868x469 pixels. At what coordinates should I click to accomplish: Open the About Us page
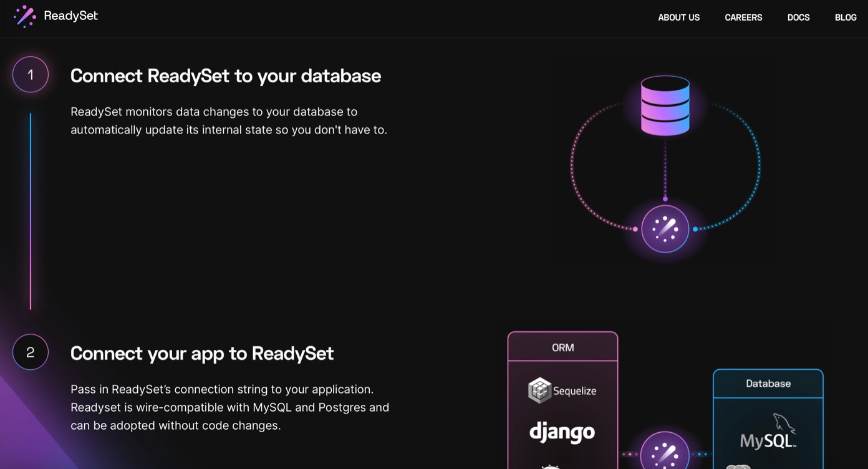(x=678, y=17)
